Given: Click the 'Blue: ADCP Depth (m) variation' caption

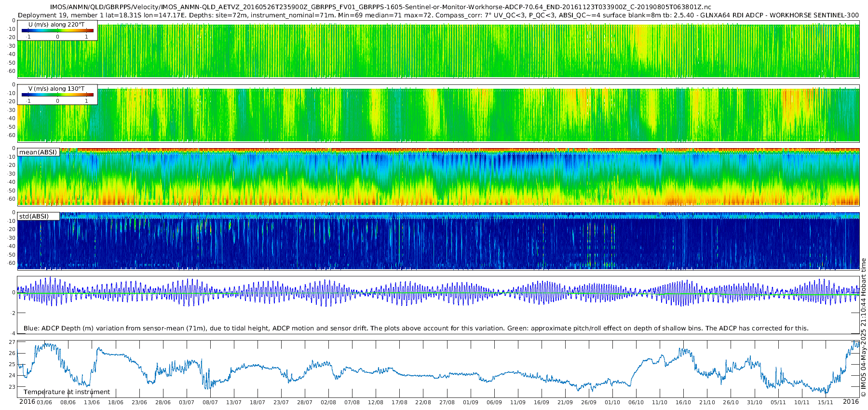Looking at the screenshot, I should 416,328.
